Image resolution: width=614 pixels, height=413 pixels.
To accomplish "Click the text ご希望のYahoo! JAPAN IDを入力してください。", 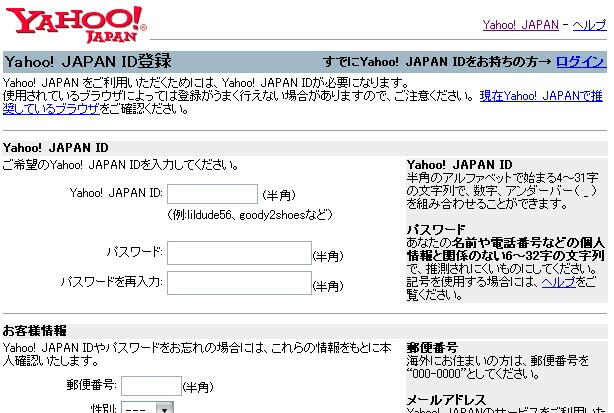I will tap(121, 165).
